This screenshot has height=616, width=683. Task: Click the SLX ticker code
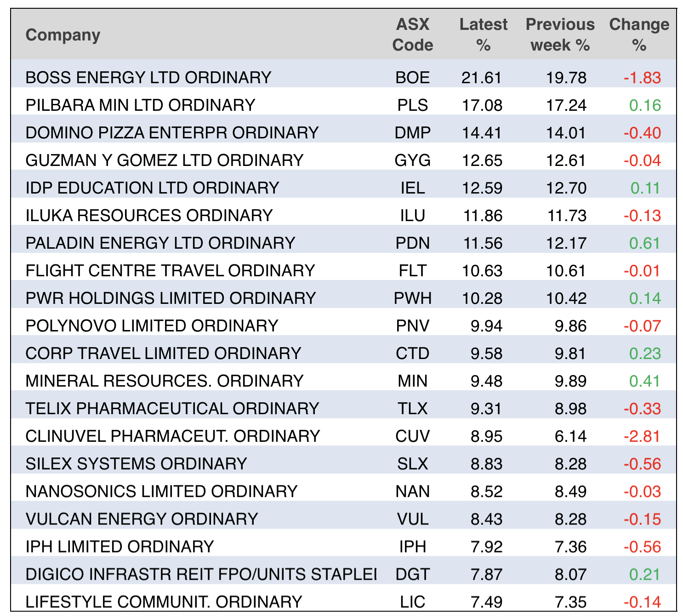(x=412, y=464)
